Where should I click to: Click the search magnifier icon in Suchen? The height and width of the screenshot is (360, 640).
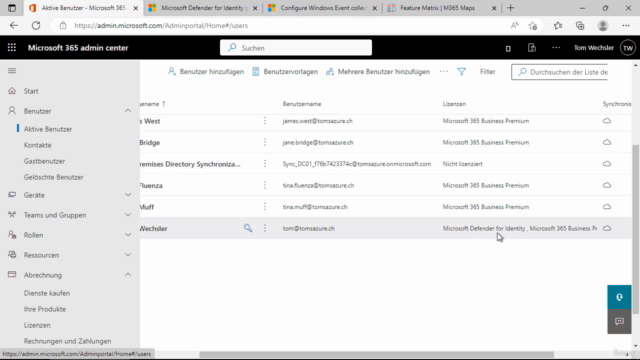click(232, 48)
